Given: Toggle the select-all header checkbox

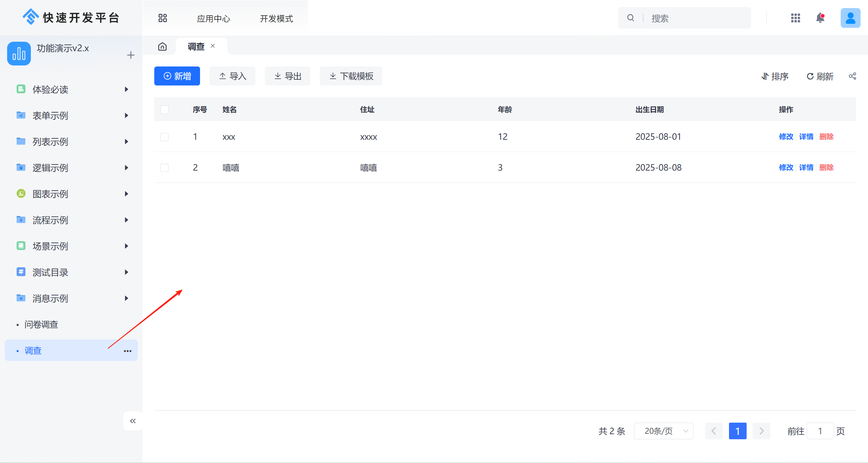Looking at the screenshot, I should coord(164,110).
